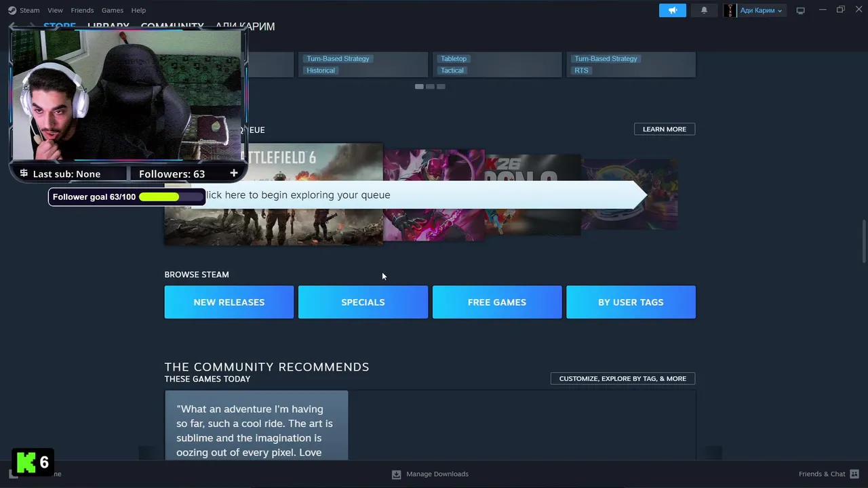Open the Help menu
Image resolution: width=868 pixels, height=488 pixels.
coord(138,10)
